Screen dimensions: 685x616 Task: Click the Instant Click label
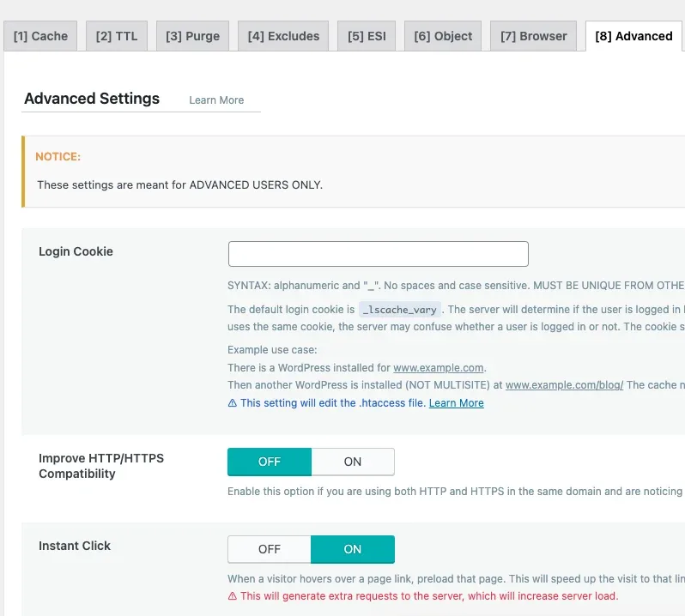tap(75, 546)
